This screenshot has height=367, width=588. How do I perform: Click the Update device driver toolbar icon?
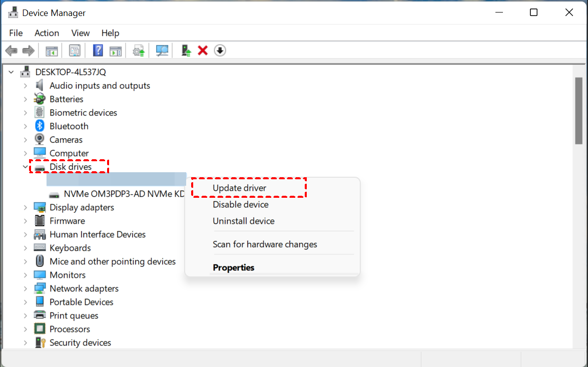(x=139, y=50)
